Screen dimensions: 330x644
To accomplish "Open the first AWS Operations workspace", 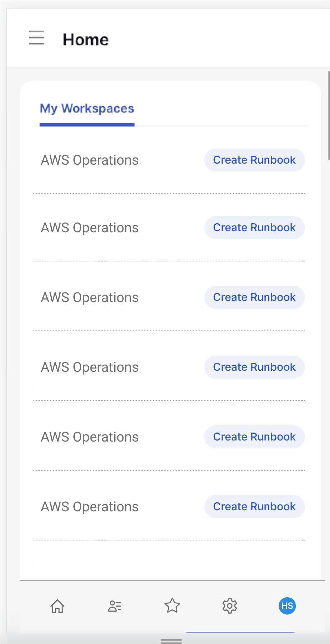I will tap(90, 160).
